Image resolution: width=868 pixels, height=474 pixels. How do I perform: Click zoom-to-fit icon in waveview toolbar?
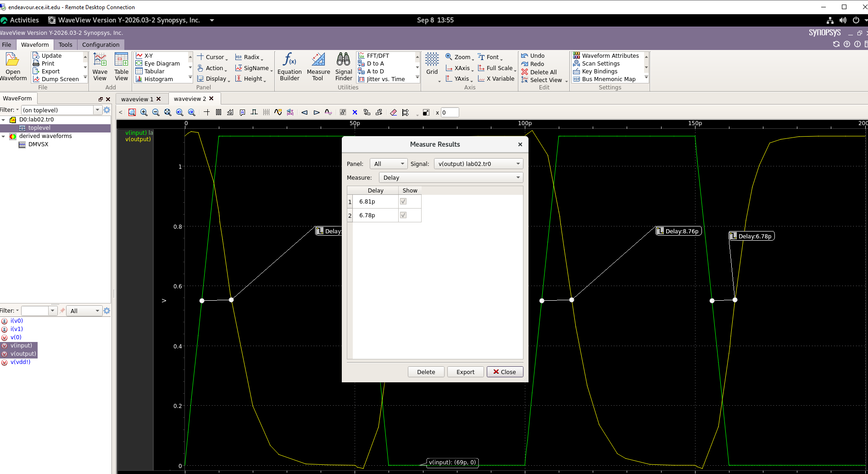[167, 112]
